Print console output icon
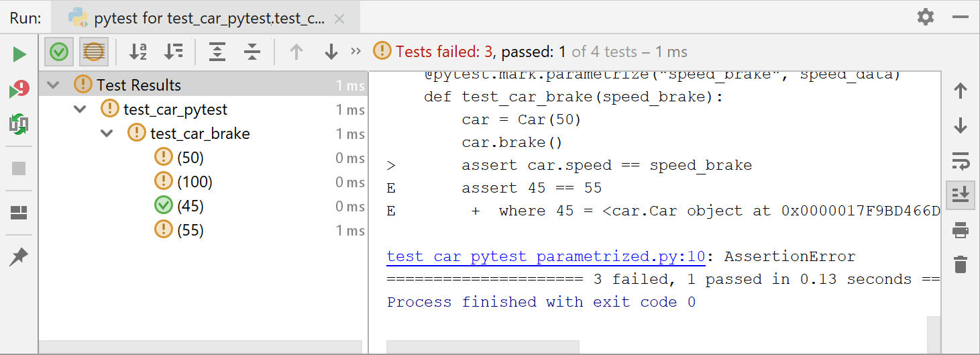 click(x=961, y=230)
